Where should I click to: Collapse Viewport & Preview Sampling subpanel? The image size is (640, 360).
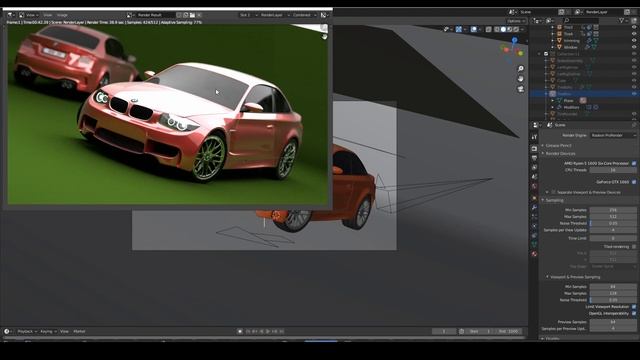click(x=575, y=277)
